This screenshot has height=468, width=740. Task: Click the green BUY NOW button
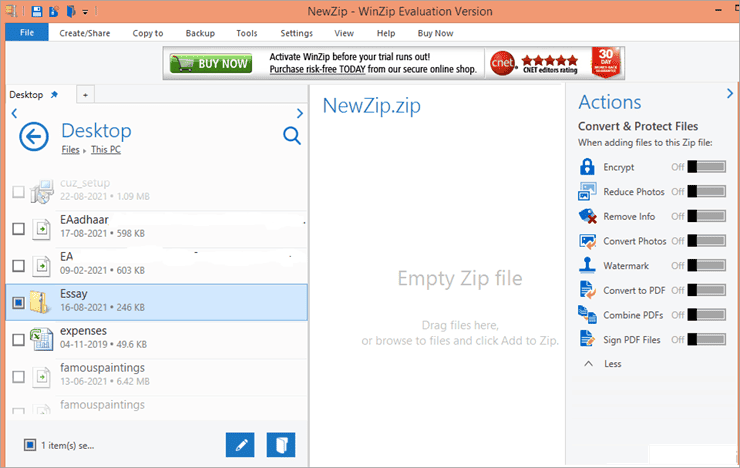pyautogui.click(x=211, y=63)
